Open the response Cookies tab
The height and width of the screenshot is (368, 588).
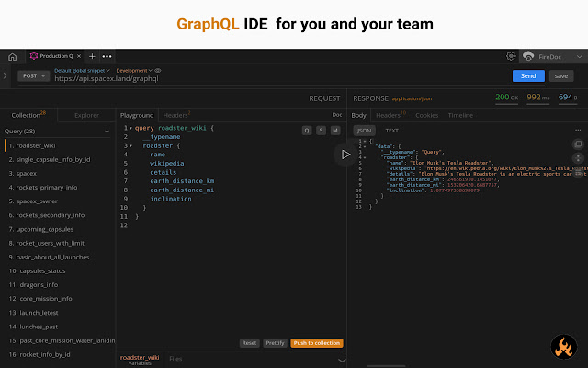[426, 115]
